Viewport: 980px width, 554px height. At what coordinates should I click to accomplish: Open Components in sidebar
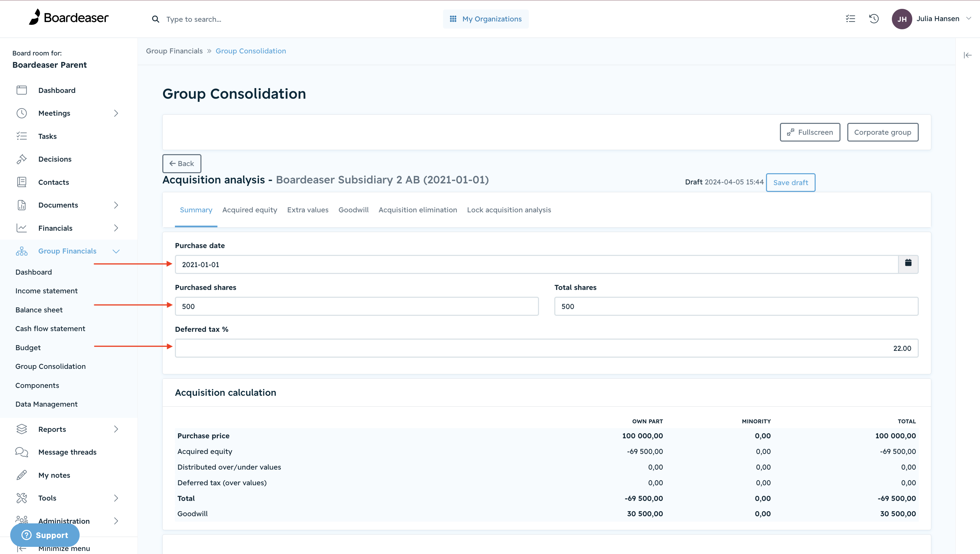click(x=37, y=385)
